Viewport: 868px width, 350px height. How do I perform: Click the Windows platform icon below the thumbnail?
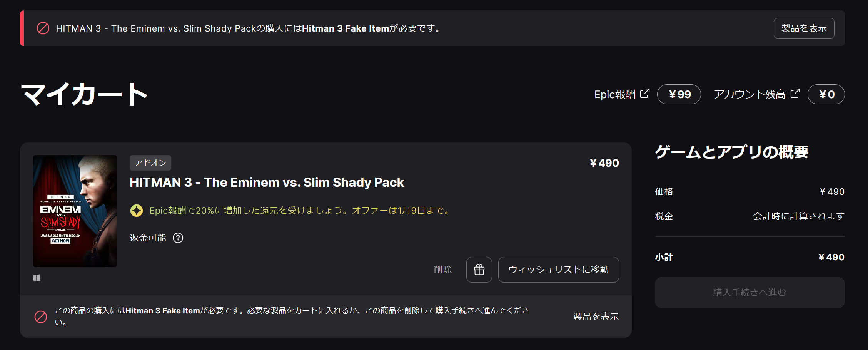pyautogui.click(x=37, y=278)
